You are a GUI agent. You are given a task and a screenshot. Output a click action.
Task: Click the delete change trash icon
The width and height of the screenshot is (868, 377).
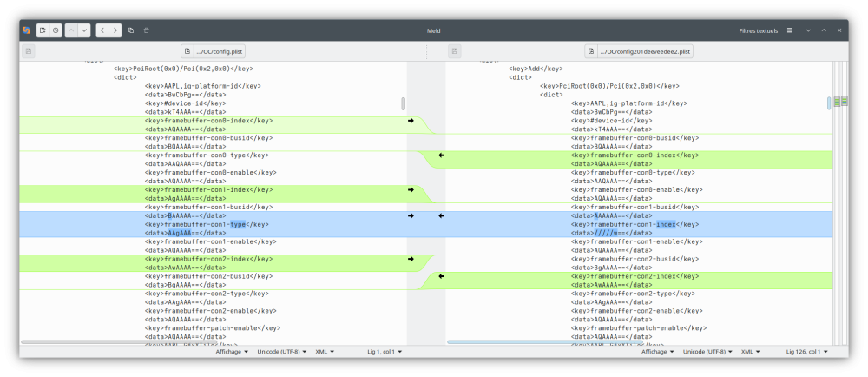[146, 30]
